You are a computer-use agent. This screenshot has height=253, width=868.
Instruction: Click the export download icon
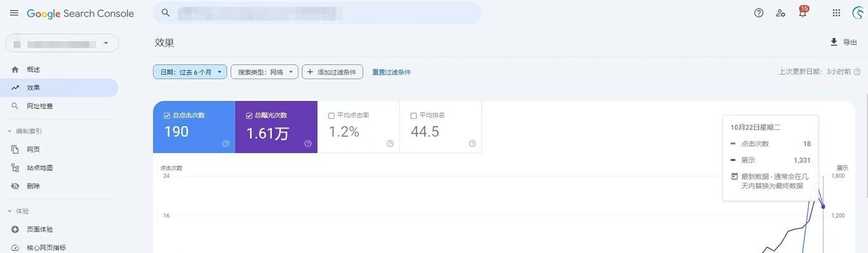click(834, 42)
